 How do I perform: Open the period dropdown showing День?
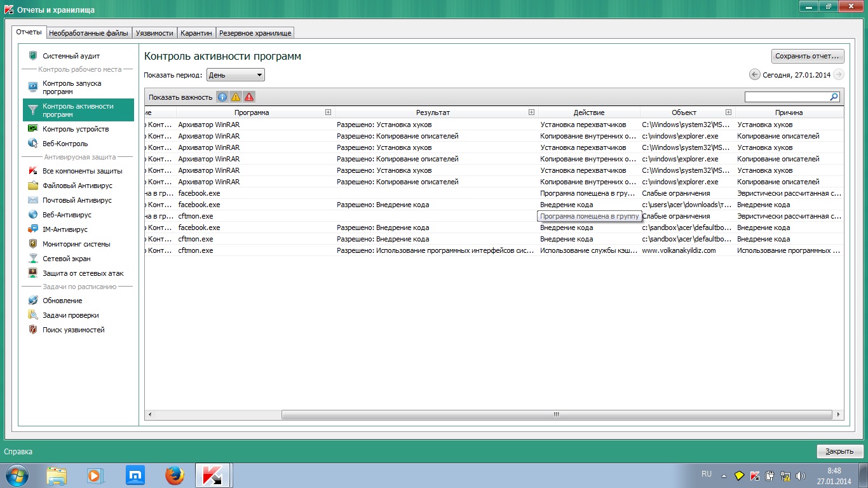coord(236,75)
